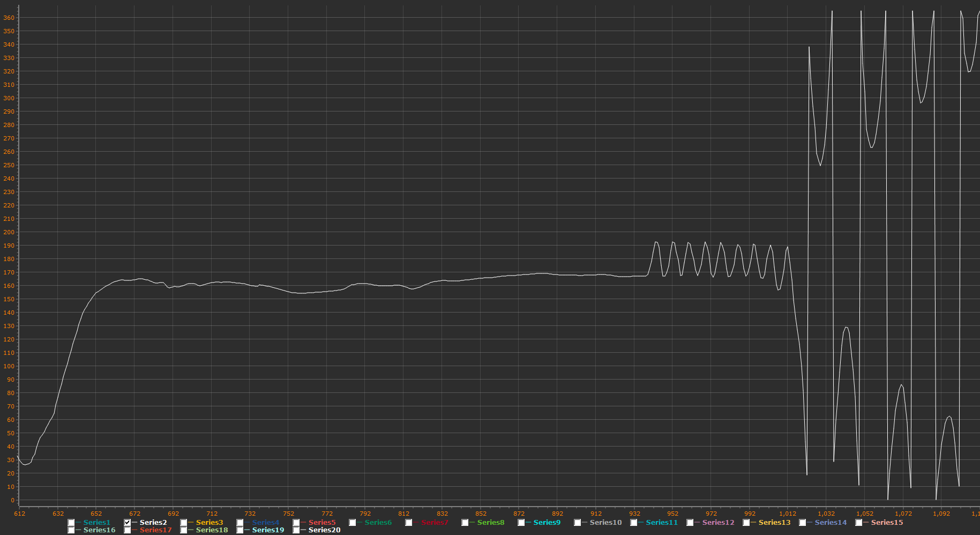Image resolution: width=980 pixels, height=535 pixels.
Task: Enable the Series16 checkbox
Action: [71, 530]
